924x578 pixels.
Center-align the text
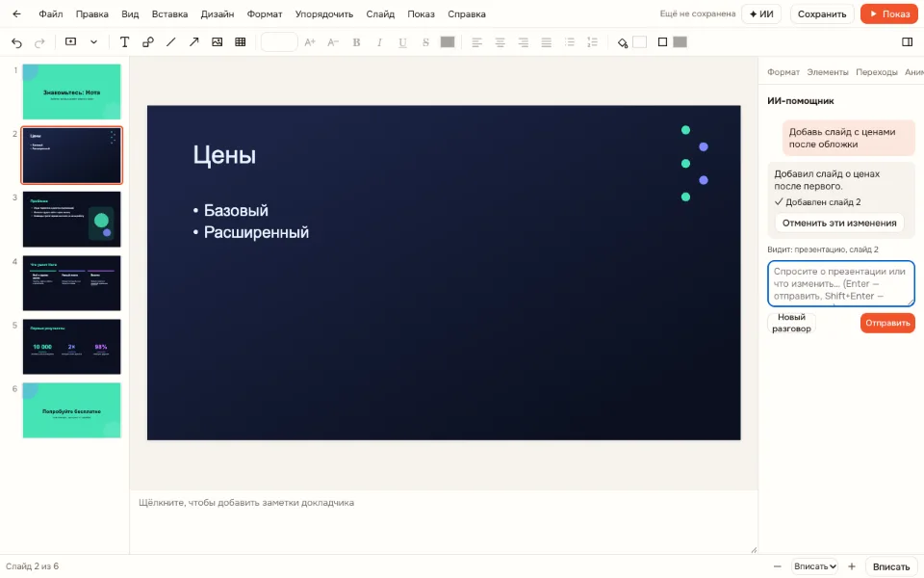pos(500,41)
